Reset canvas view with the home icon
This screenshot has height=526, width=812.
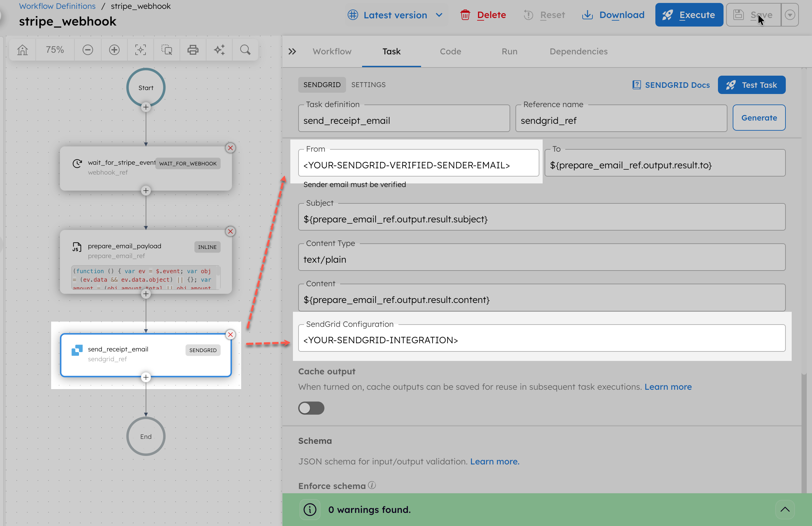click(22, 50)
